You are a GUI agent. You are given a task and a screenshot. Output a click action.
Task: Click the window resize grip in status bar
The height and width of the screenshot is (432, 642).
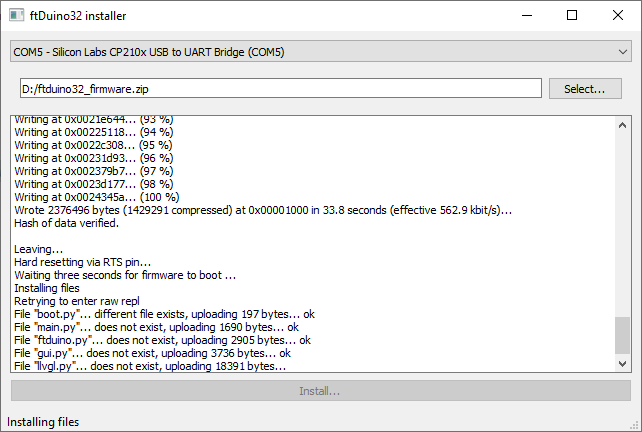(635, 425)
